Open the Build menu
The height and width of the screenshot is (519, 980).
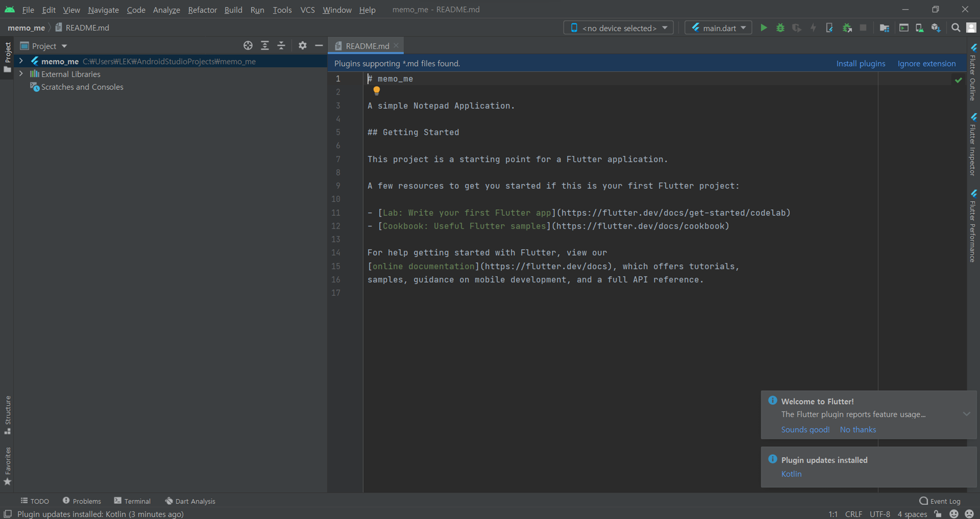tap(233, 10)
